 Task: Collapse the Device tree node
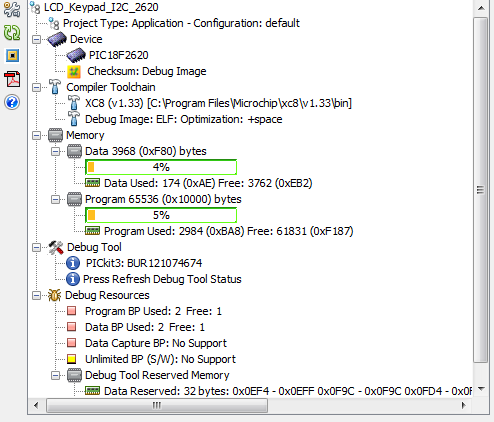point(36,39)
